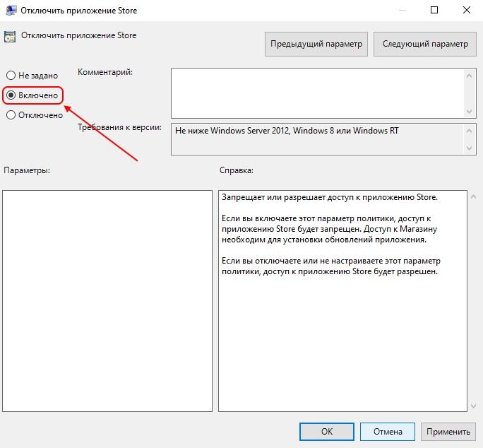Viewport: 483px width, 448px height.
Task: Click the 'Требования к версии:' label
Action: coord(119,127)
